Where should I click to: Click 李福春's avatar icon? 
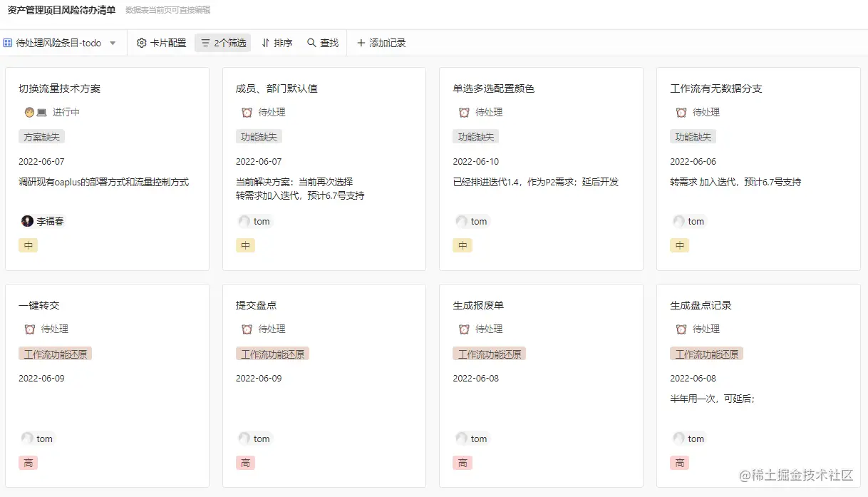click(x=26, y=221)
